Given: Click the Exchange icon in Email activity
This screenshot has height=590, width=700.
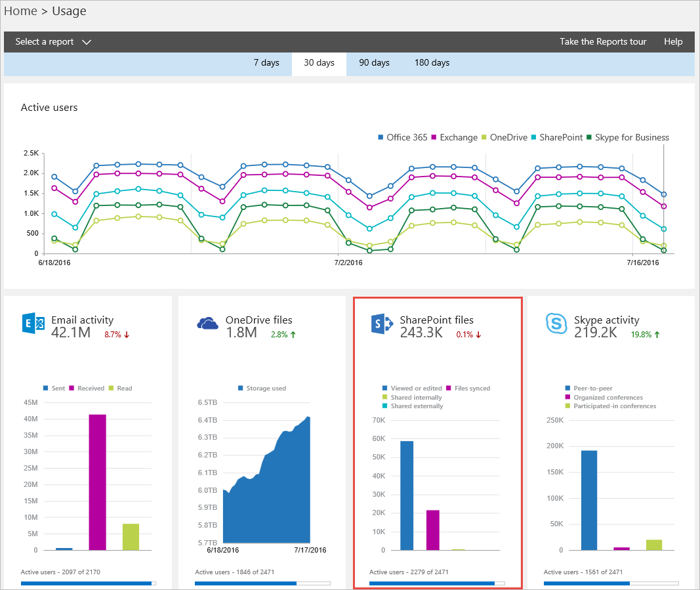Looking at the screenshot, I should (32, 323).
